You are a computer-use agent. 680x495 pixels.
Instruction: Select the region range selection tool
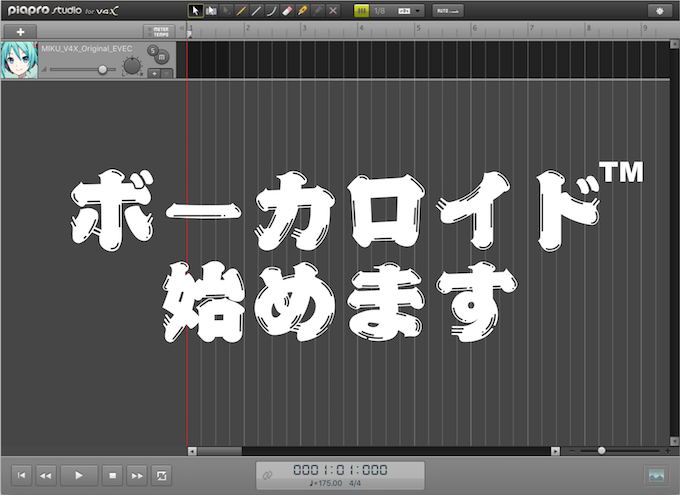(x=211, y=10)
